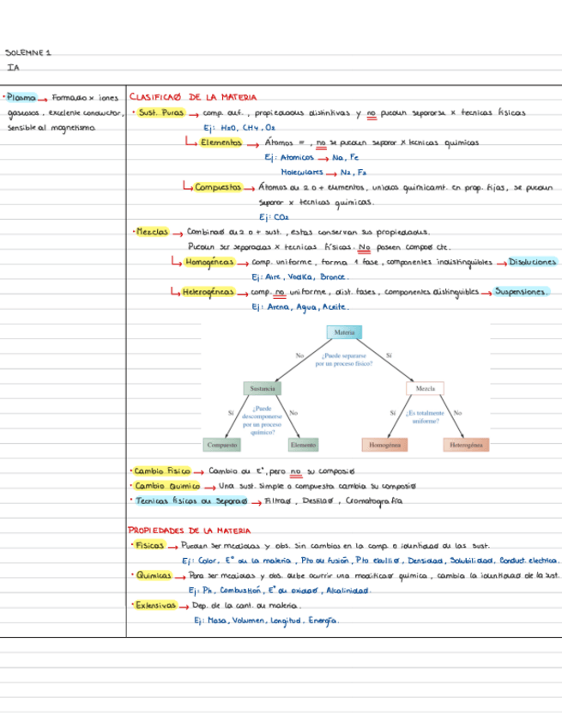The width and height of the screenshot is (562, 728).
Task: Select the Compuesto box in the diagram
Action: pyautogui.click(x=222, y=445)
